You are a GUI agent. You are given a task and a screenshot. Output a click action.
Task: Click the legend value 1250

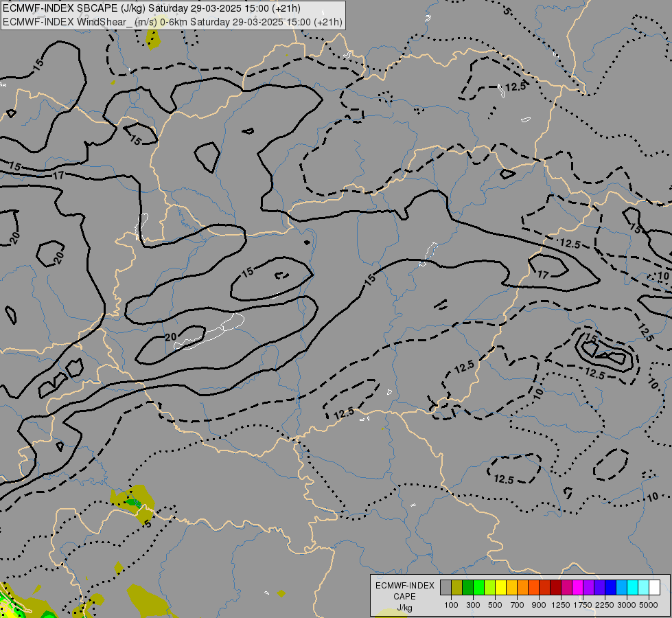coord(561,605)
